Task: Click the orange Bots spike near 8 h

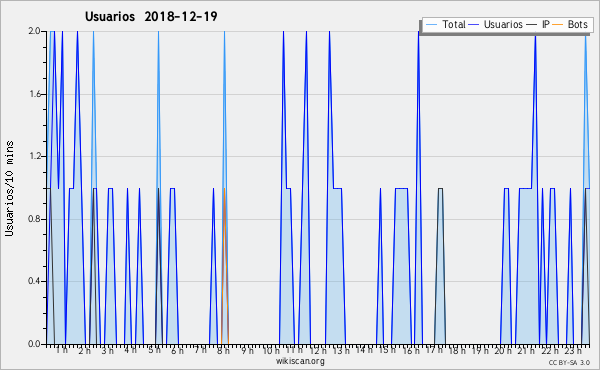Action: click(x=225, y=266)
